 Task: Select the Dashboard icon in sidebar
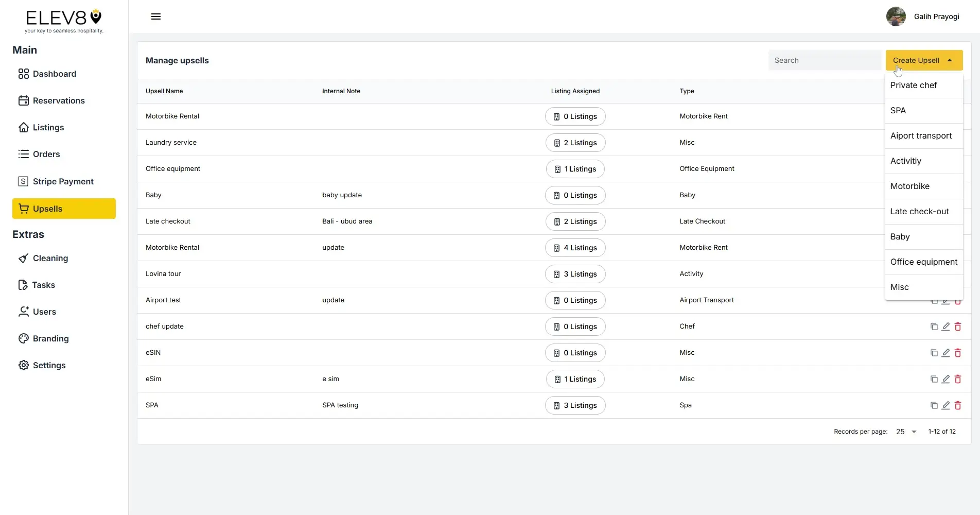[x=23, y=74]
